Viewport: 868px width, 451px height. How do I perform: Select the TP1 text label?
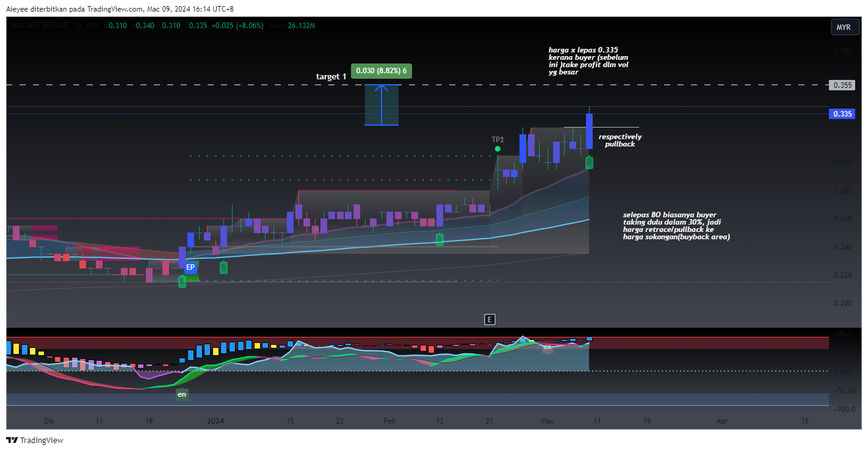(498, 140)
